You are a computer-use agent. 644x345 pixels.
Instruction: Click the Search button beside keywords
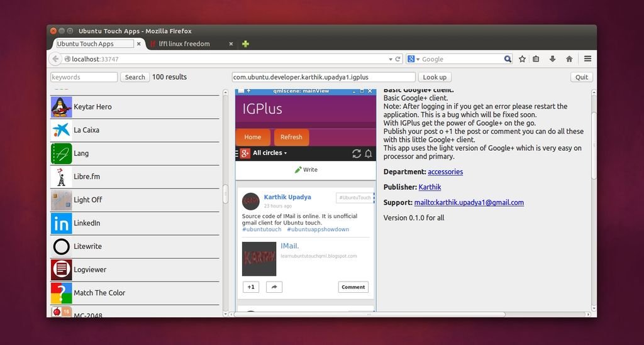(135, 77)
